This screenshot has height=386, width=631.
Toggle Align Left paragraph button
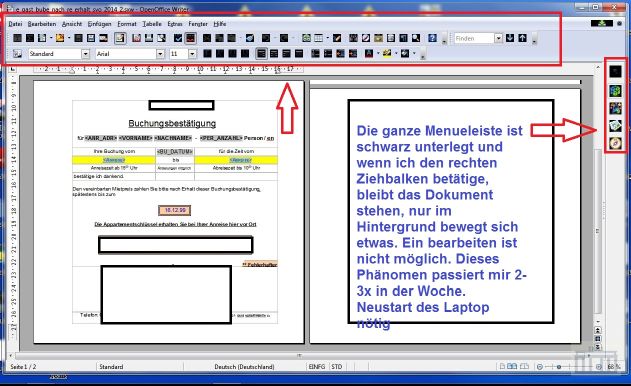[x=261, y=54]
